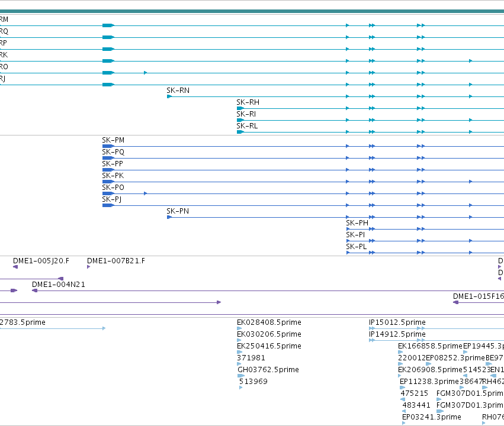The height and width of the screenshot is (426, 504).
Task: Click the SK-PK track label
Action: click(x=113, y=176)
